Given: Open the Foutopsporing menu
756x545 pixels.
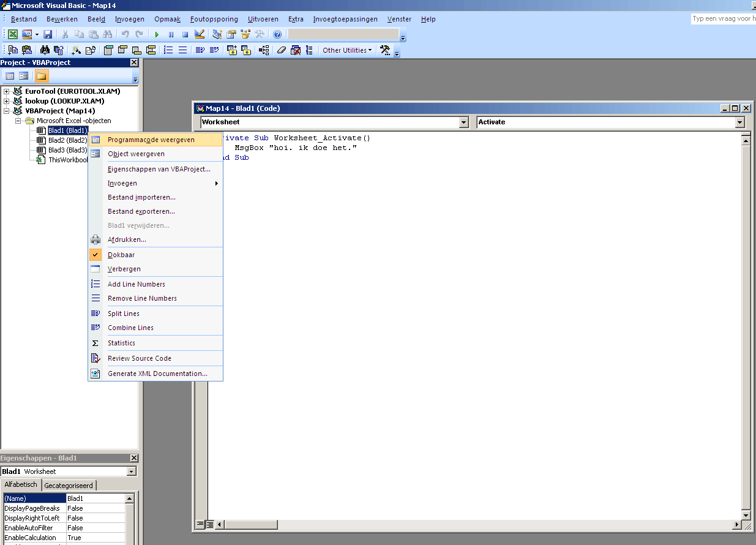Looking at the screenshot, I should point(214,19).
